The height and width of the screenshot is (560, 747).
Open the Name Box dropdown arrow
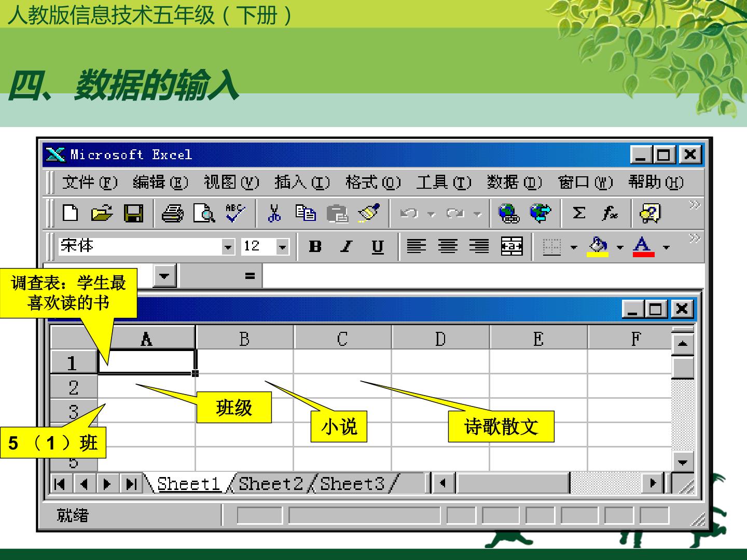pyautogui.click(x=164, y=275)
